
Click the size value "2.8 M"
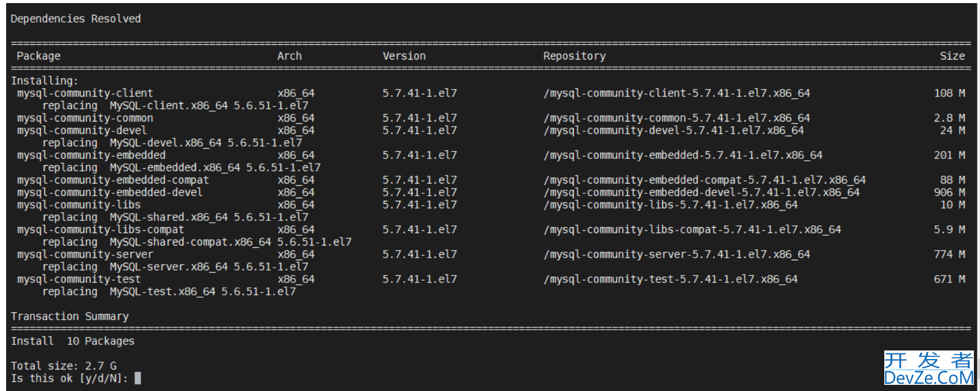(949, 118)
